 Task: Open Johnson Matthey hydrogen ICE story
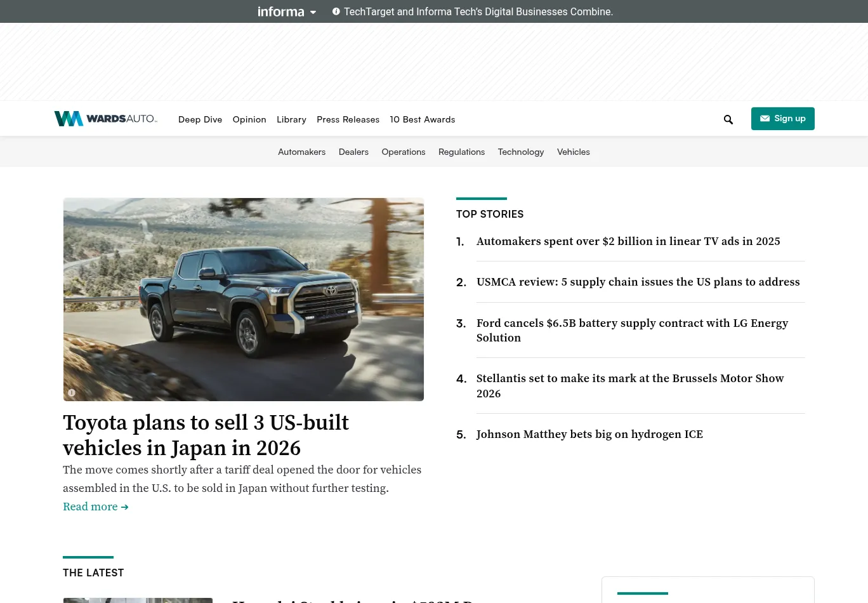(589, 434)
